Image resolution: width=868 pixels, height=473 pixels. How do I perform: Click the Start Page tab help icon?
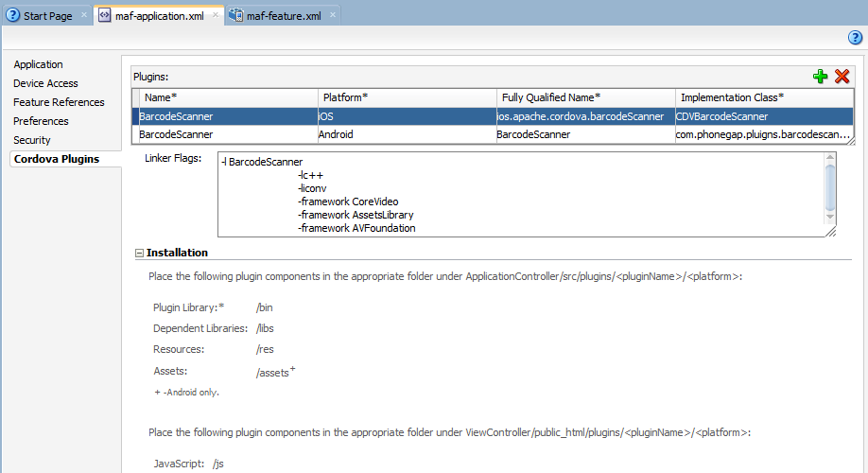point(12,15)
